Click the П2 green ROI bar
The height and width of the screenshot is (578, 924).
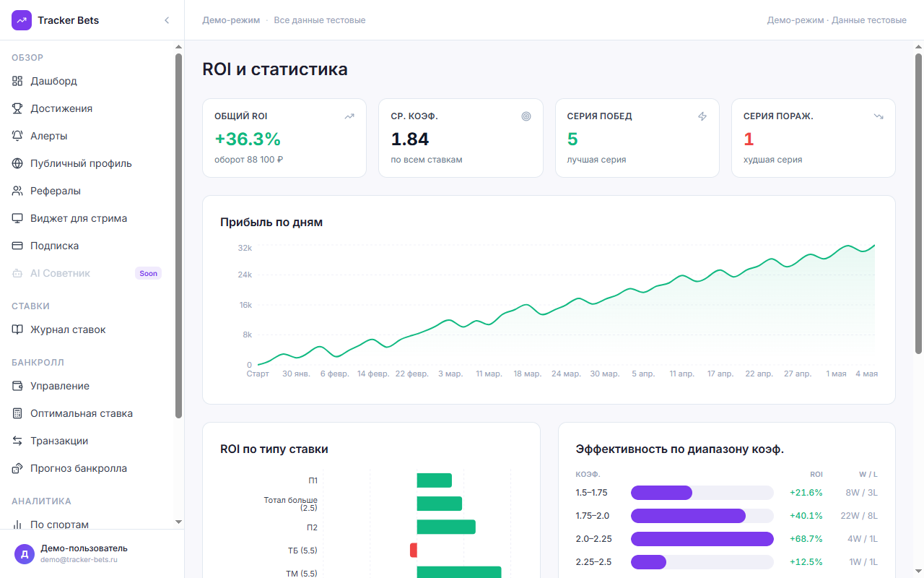(446, 527)
